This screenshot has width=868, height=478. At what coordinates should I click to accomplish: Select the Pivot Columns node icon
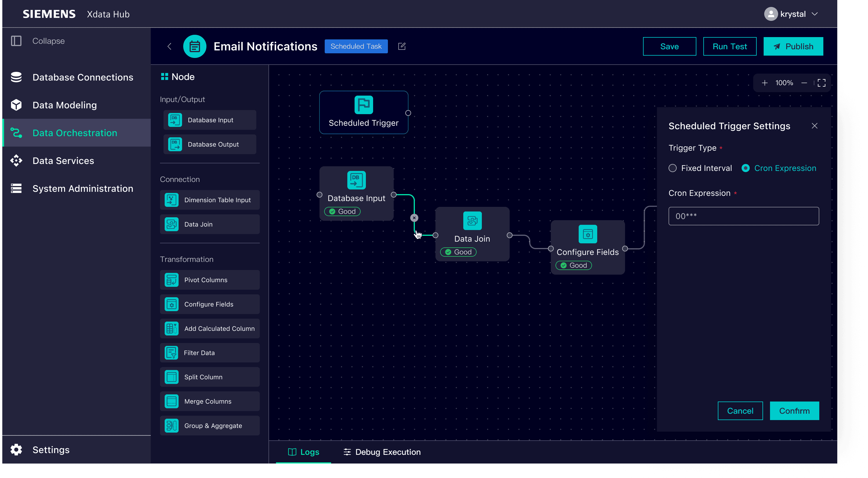tap(172, 280)
